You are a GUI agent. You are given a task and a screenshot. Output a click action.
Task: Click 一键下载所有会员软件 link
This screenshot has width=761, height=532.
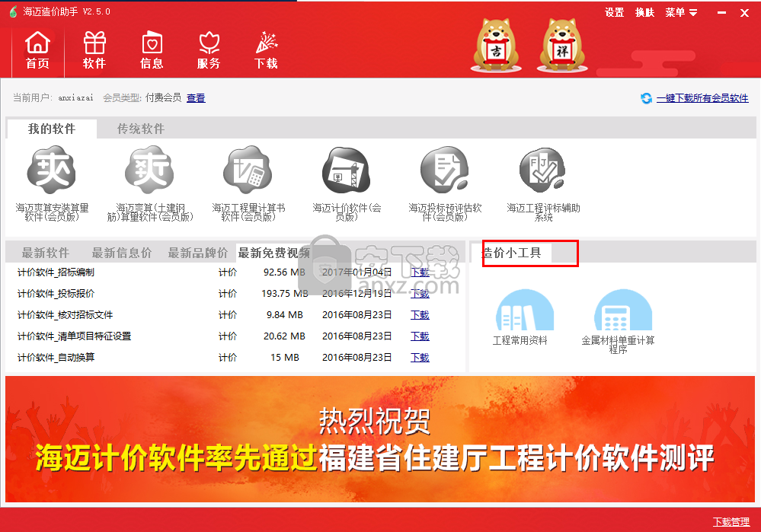pyautogui.click(x=702, y=98)
